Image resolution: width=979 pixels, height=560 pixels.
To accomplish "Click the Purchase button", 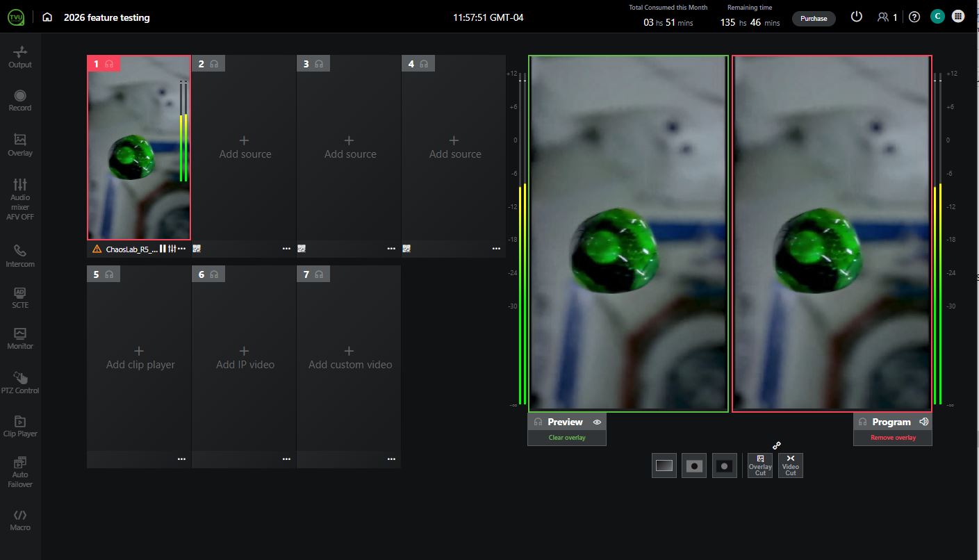I will point(814,18).
